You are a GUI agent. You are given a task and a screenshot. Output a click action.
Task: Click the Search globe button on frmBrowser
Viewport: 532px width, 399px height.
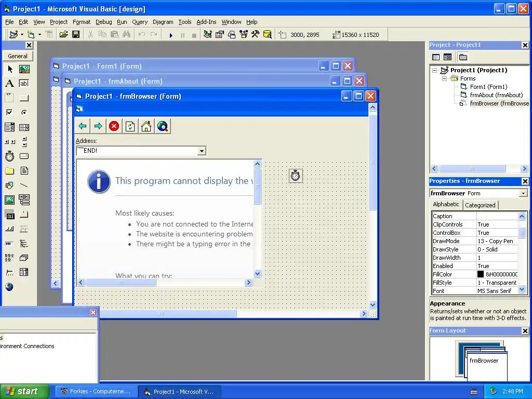pos(163,126)
